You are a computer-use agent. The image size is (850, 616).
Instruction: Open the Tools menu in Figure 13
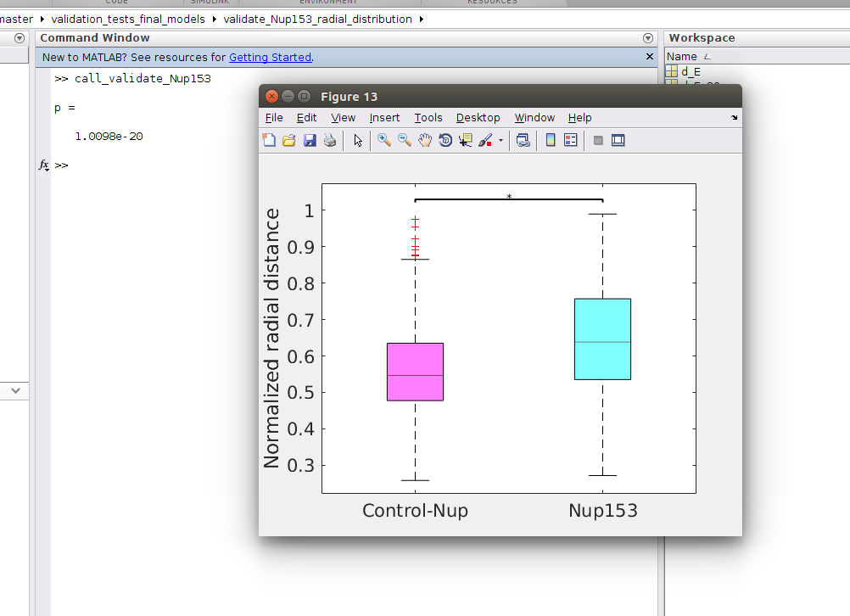(x=428, y=118)
